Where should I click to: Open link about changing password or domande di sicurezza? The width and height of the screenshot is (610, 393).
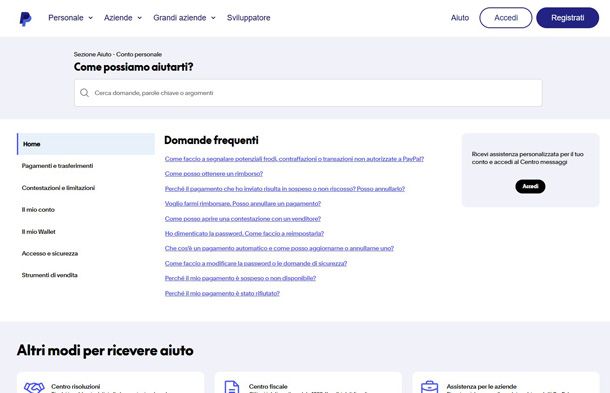coord(256,263)
